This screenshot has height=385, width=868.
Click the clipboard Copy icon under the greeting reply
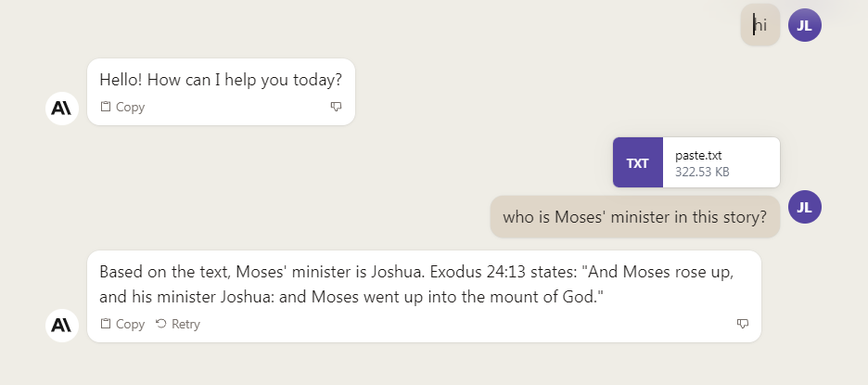(x=106, y=107)
